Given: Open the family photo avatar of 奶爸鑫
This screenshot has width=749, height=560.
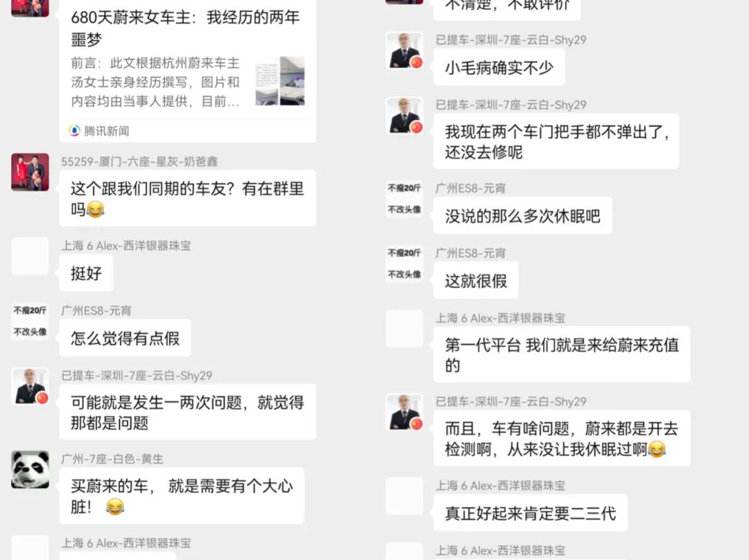Looking at the screenshot, I should [x=30, y=172].
